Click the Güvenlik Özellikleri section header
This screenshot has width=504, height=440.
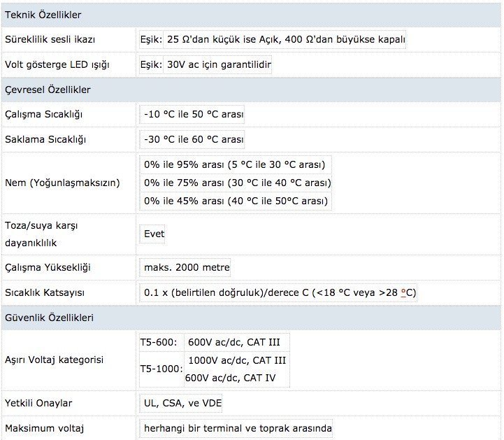pyautogui.click(x=48, y=317)
